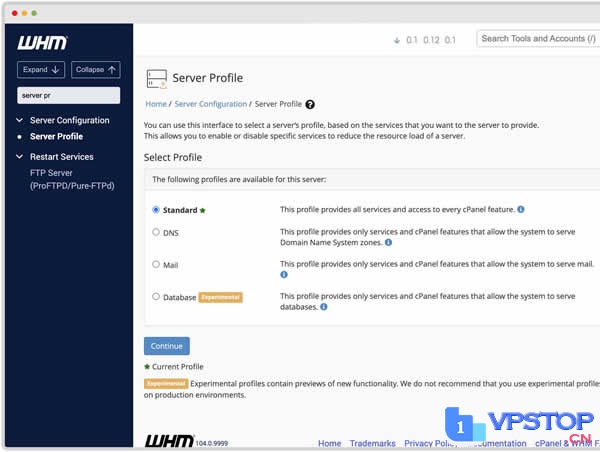
Task: Collapse the Server Configuration sidebar section
Action: pos(20,120)
